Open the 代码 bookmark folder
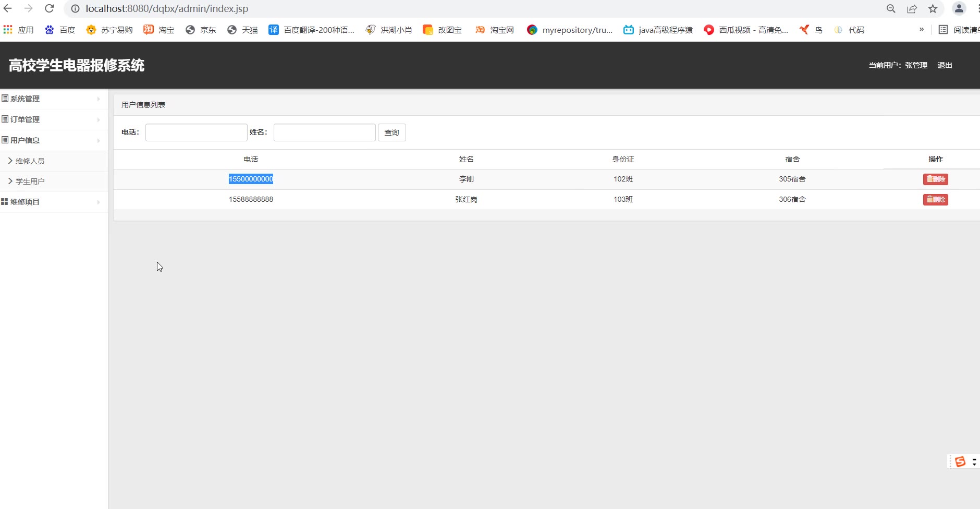Image resolution: width=980 pixels, height=509 pixels. (x=849, y=30)
